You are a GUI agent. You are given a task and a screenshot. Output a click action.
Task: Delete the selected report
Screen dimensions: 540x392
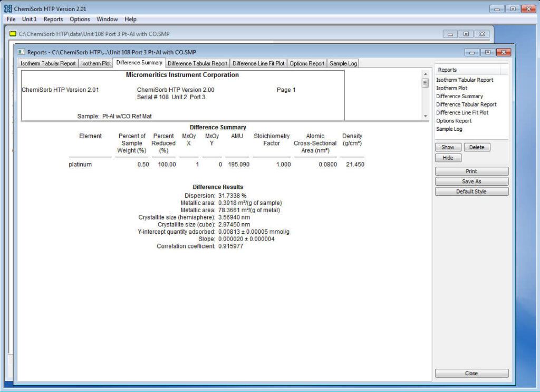(477, 147)
